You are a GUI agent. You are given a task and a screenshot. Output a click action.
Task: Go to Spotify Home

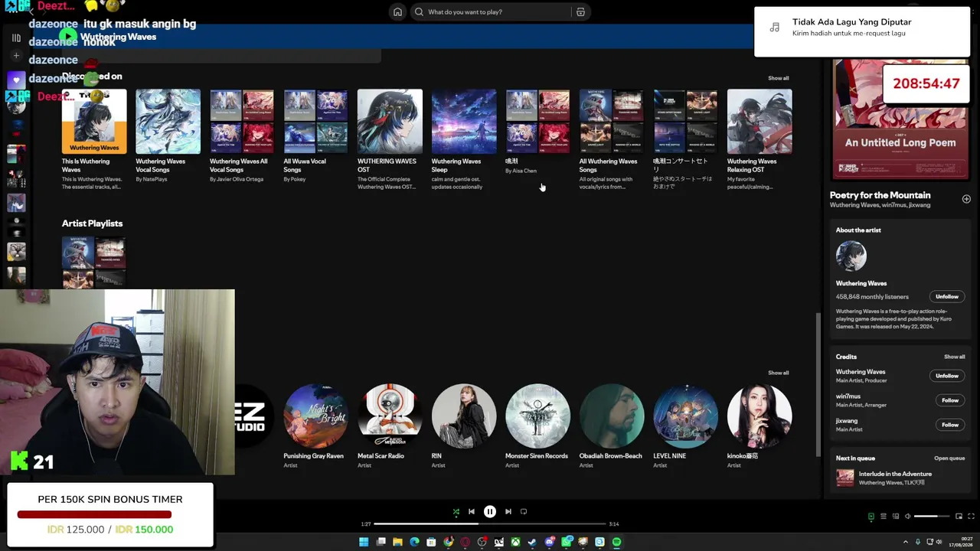397,12
